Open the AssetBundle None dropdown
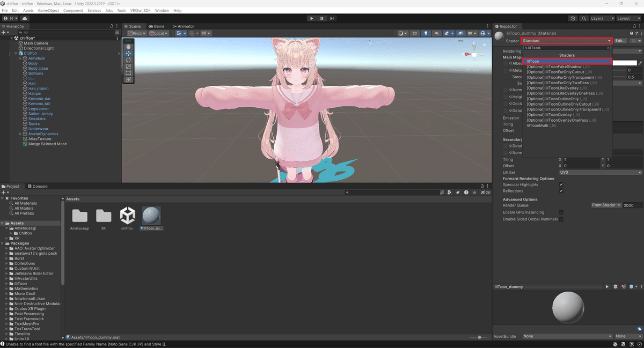Screen dimensions: 644x348 (567, 336)
